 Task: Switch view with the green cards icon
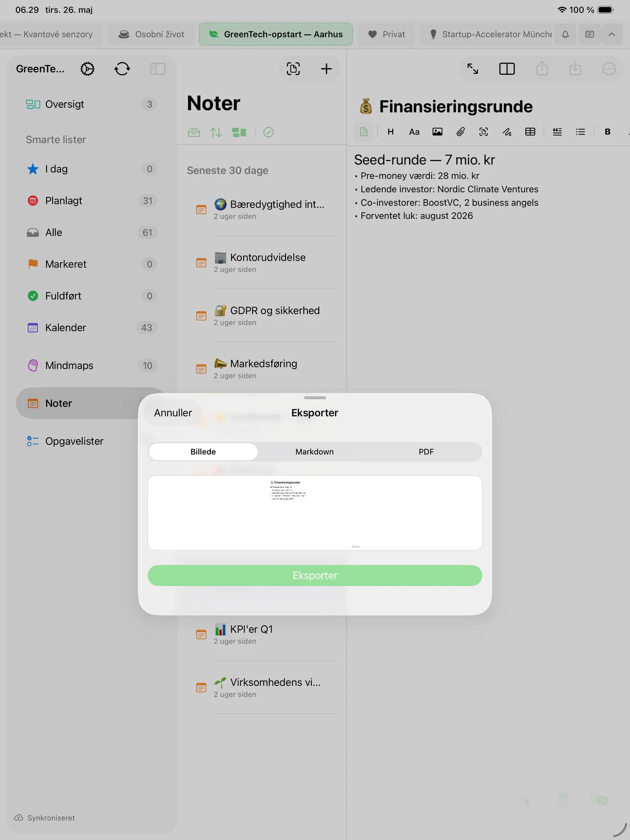pos(239,133)
